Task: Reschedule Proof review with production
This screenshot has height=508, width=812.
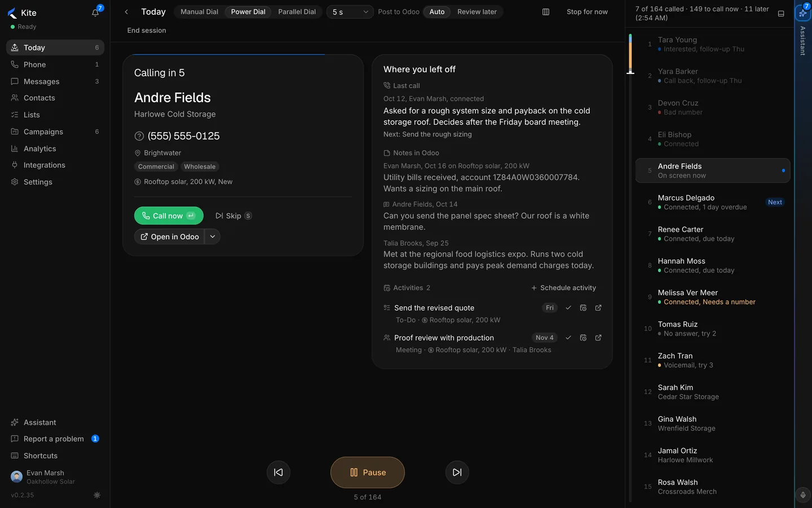Action: 583,338
